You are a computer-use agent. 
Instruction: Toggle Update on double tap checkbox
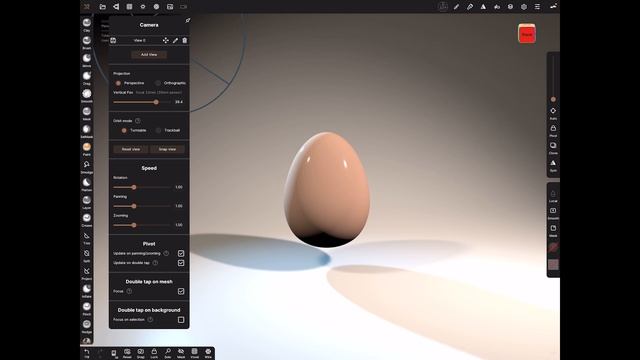coord(181,263)
